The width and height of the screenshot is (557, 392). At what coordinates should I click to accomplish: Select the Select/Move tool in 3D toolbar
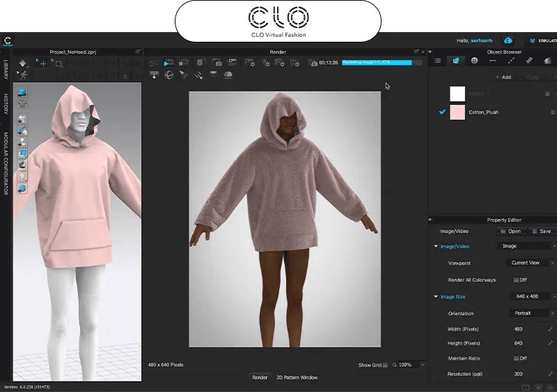(42, 63)
